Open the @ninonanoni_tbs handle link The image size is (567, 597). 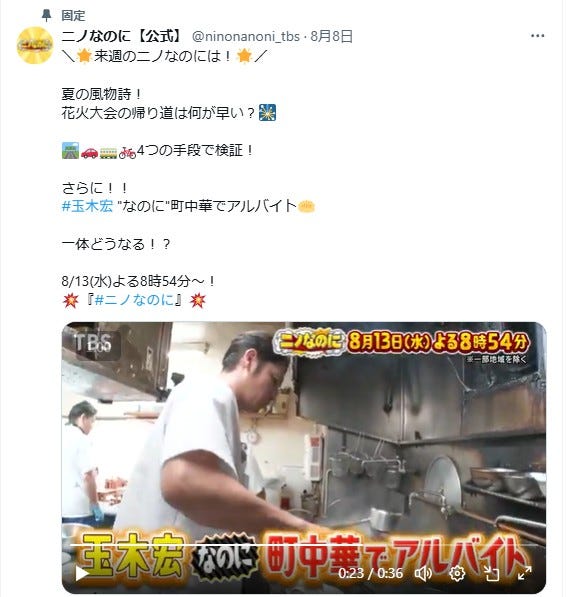[x=246, y=37]
